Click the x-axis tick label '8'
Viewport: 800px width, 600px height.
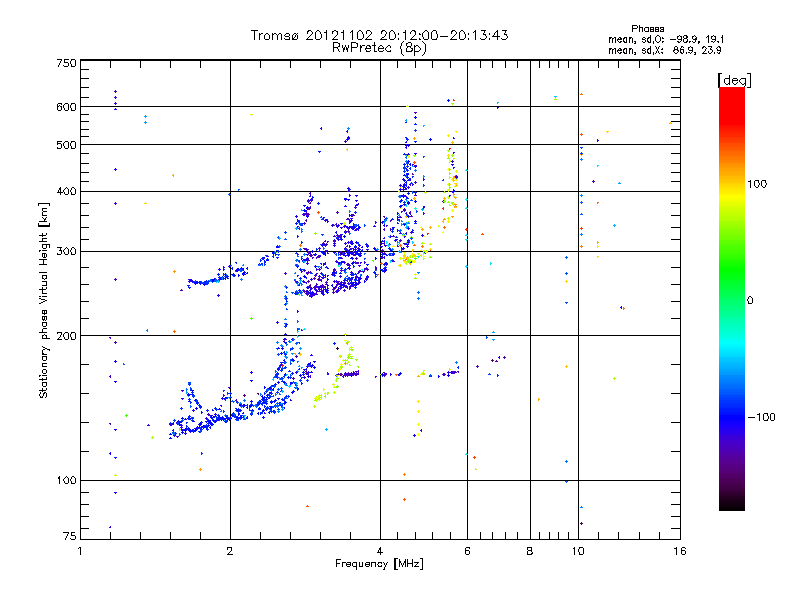(x=530, y=551)
